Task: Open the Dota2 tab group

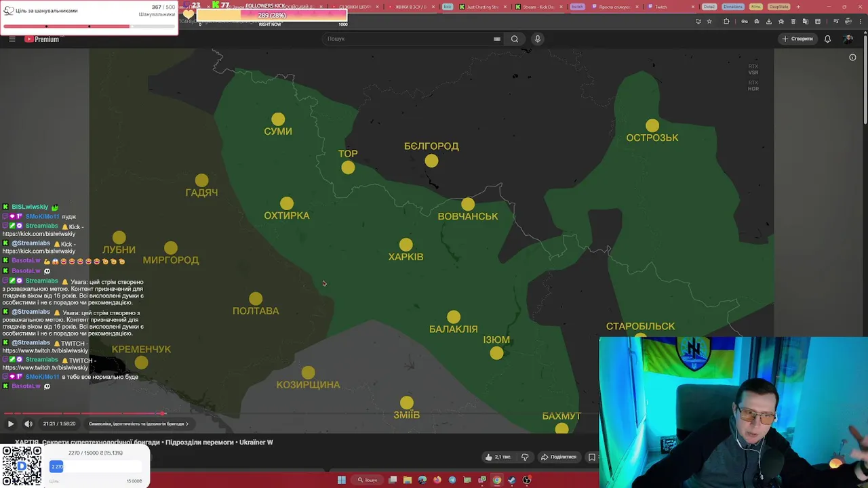Action: pos(709,7)
